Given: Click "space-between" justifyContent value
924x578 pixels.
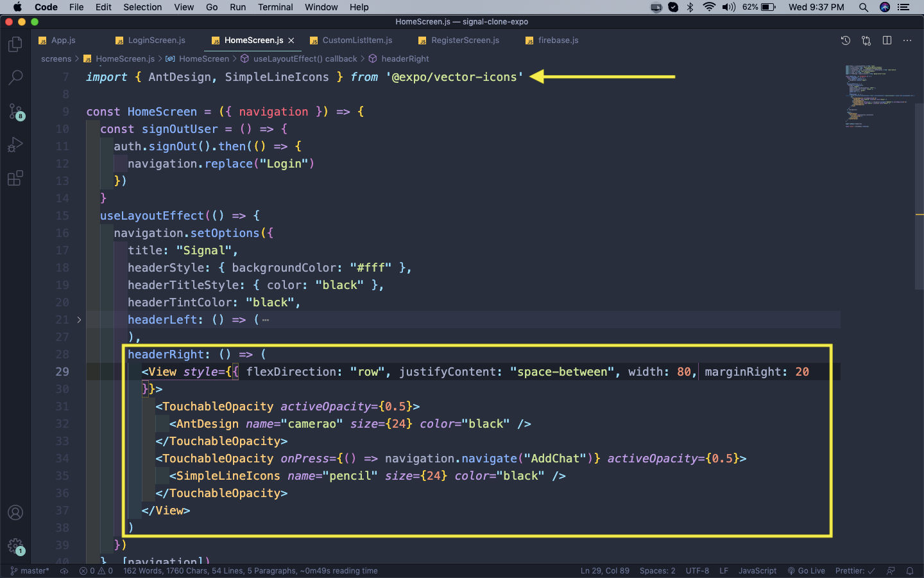Looking at the screenshot, I should [562, 372].
